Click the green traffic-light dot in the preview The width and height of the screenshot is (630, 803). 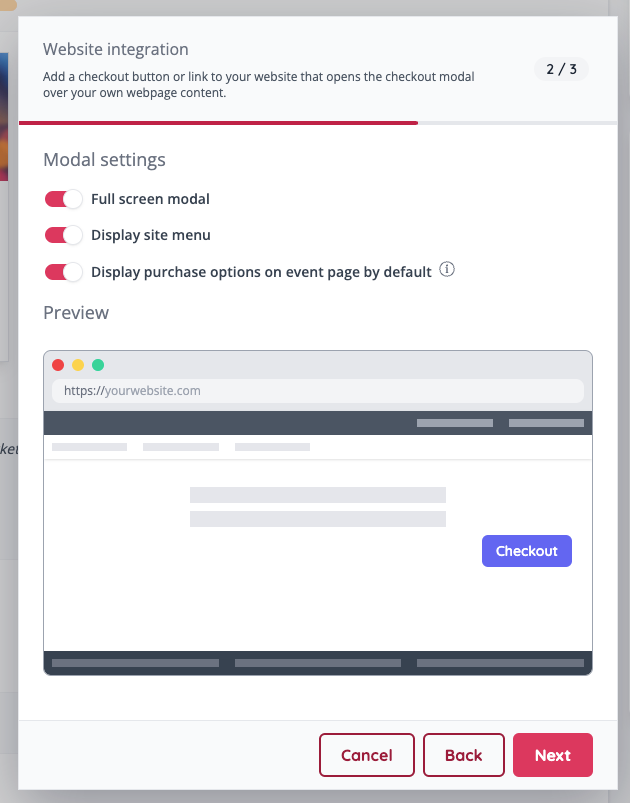(x=98, y=365)
